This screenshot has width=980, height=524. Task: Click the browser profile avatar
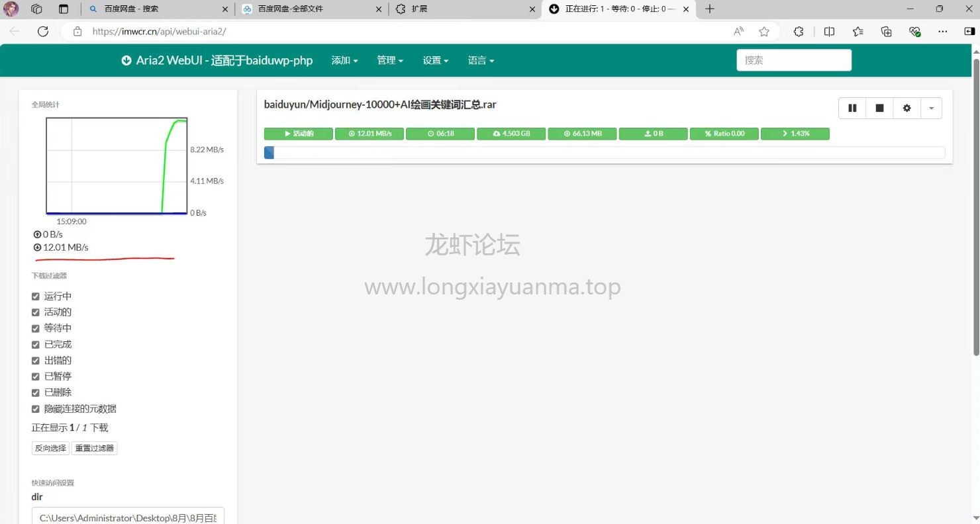[x=11, y=9]
